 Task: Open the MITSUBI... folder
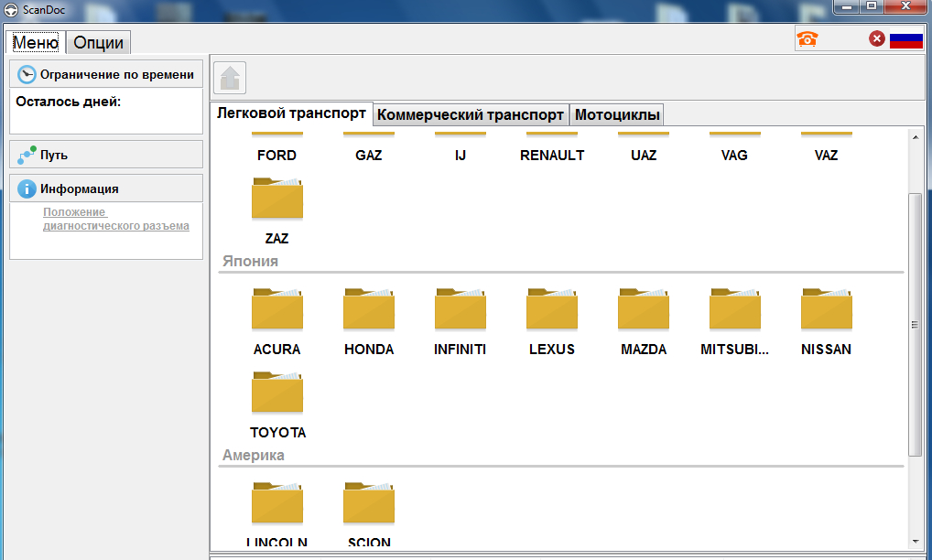[734, 308]
